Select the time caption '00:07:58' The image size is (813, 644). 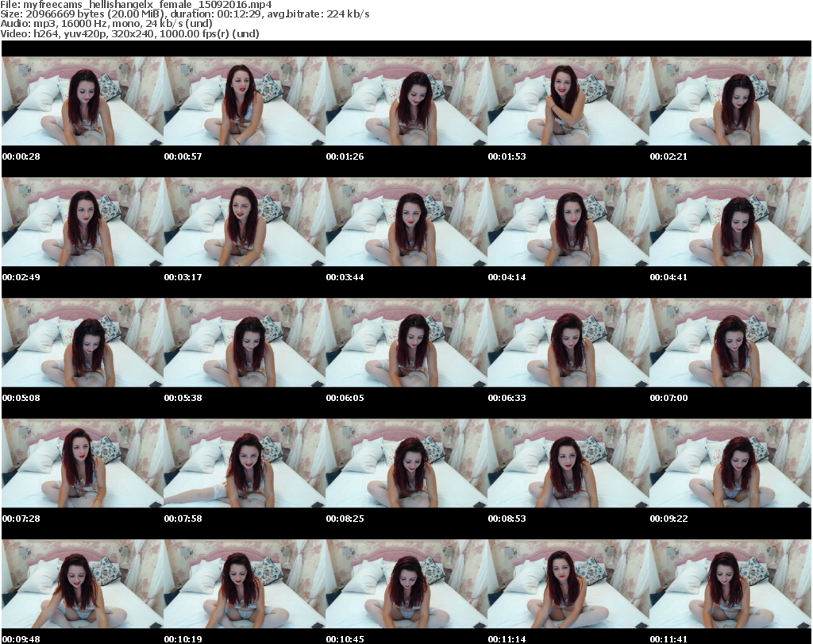[x=183, y=519]
